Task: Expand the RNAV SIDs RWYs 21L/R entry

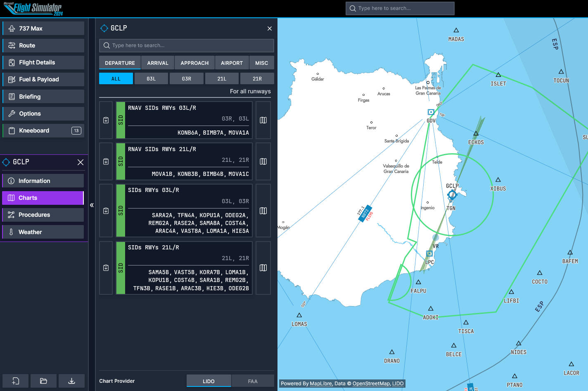Action: (189, 161)
